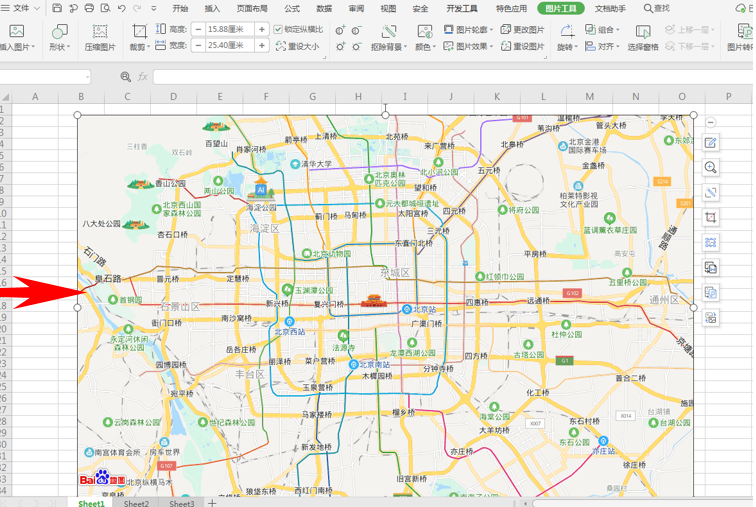Open picture settings dialog launcher under 重设图片
This screenshot has height=507, width=756.
(545, 57)
